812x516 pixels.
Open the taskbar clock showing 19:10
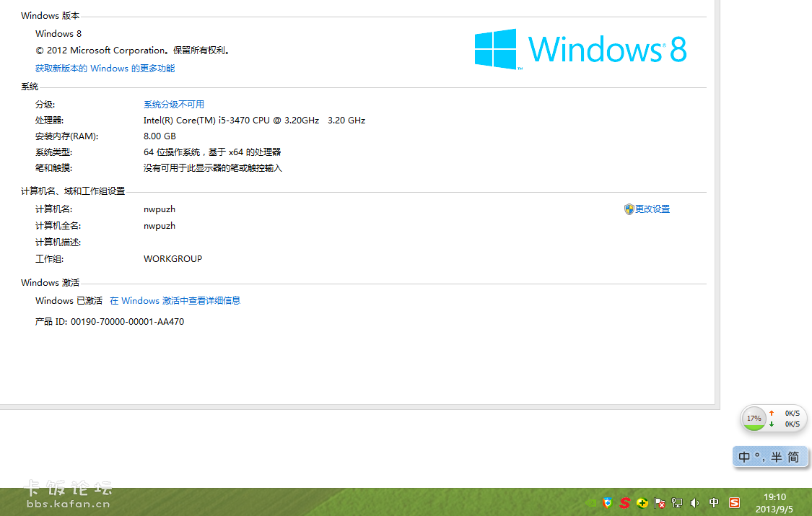(x=774, y=502)
